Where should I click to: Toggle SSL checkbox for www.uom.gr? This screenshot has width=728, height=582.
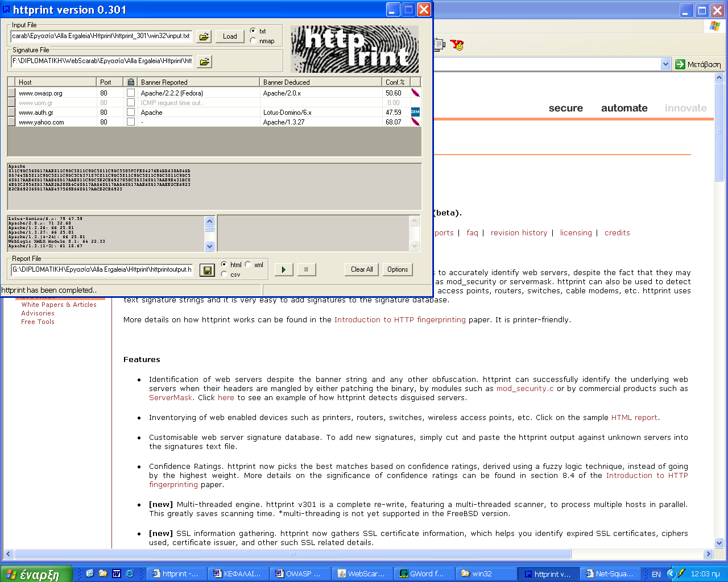coord(131,102)
